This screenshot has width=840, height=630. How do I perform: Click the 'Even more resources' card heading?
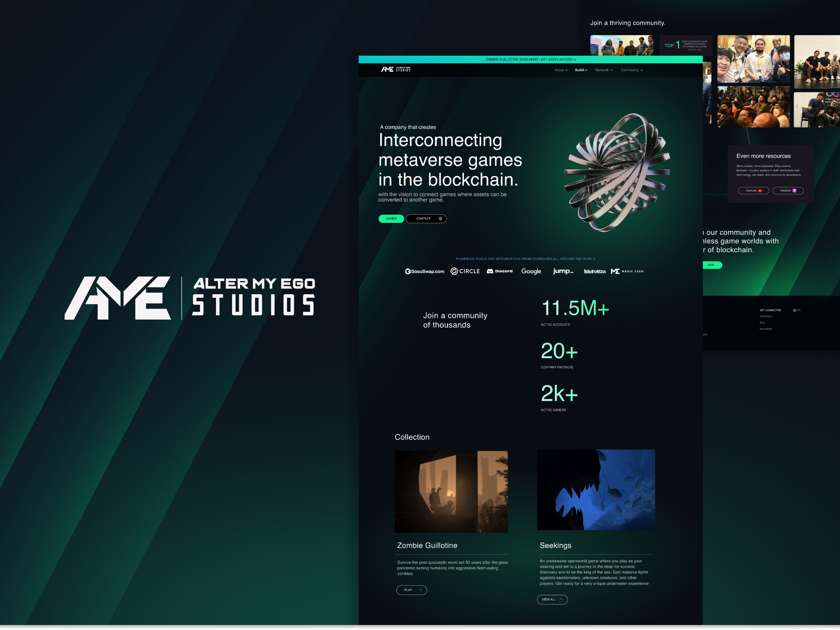point(763,156)
